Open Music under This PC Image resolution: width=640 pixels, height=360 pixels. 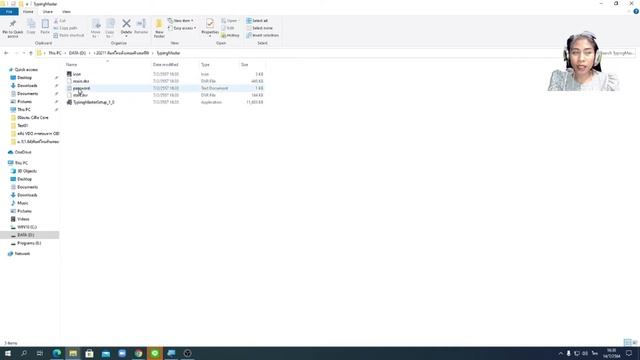[22, 203]
